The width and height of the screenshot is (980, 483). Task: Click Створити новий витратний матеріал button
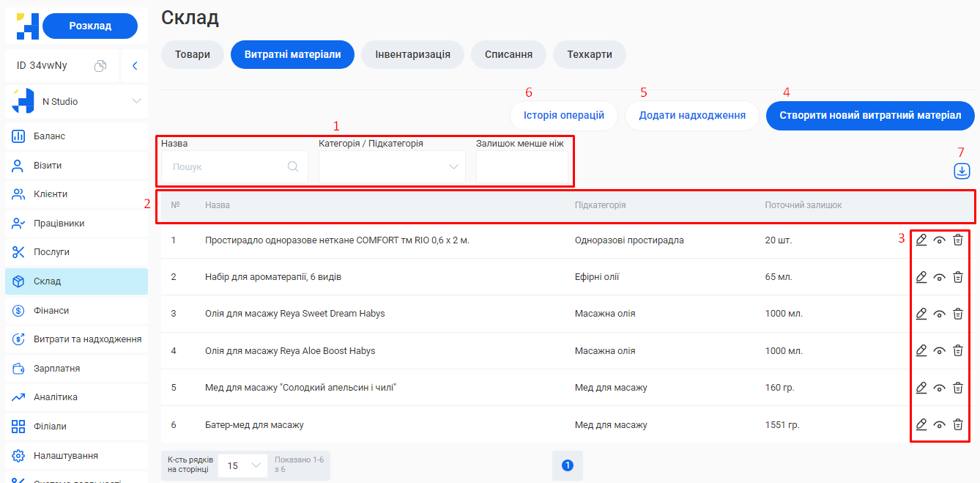[x=870, y=116]
